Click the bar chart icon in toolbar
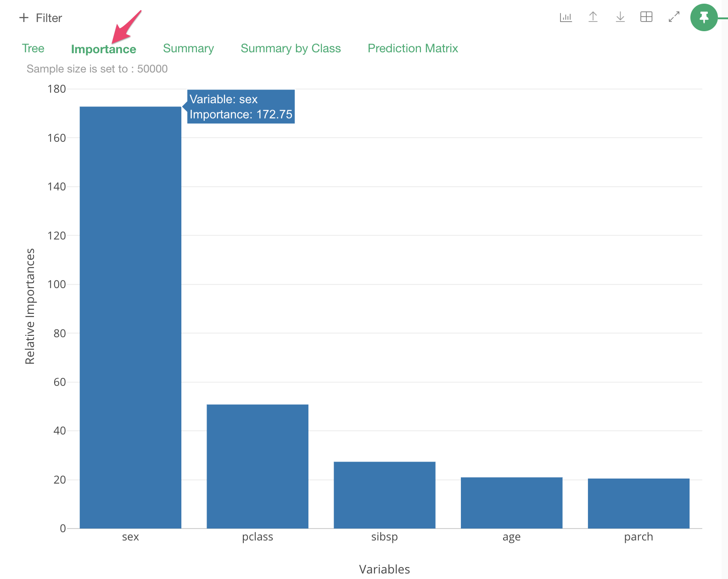 (x=566, y=17)
